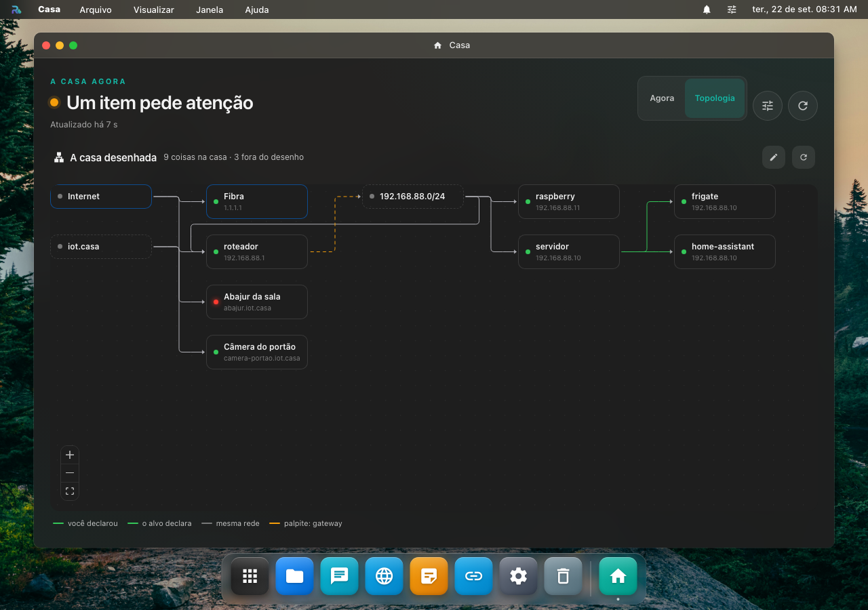The image size is (868, 610).
Task: Launch the chat messages app in dock
Action: coord(340,576)
